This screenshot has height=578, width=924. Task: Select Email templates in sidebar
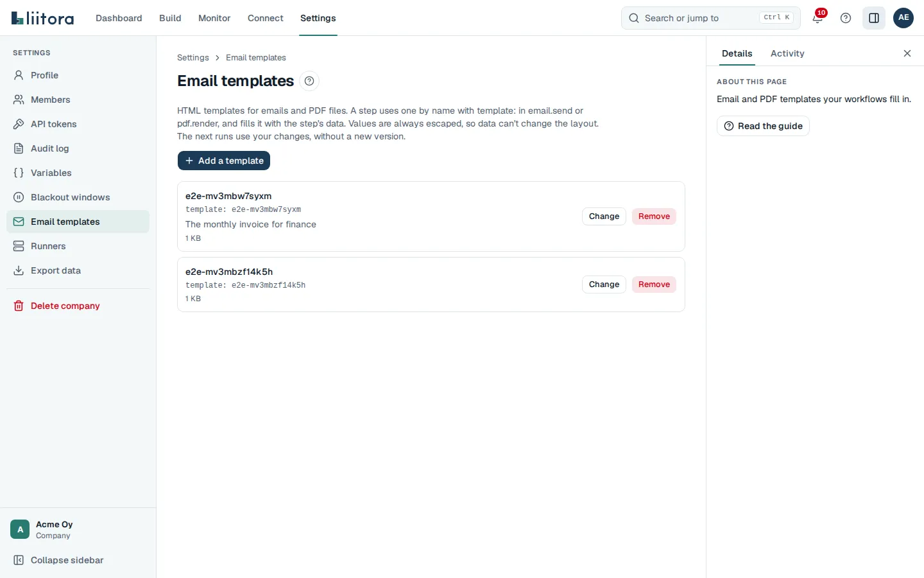(x=78, y=222)
